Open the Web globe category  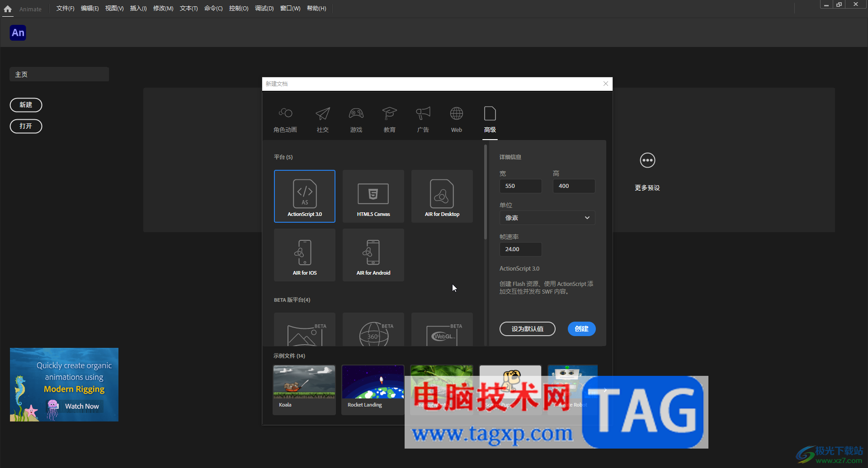[x=457, y=113]
